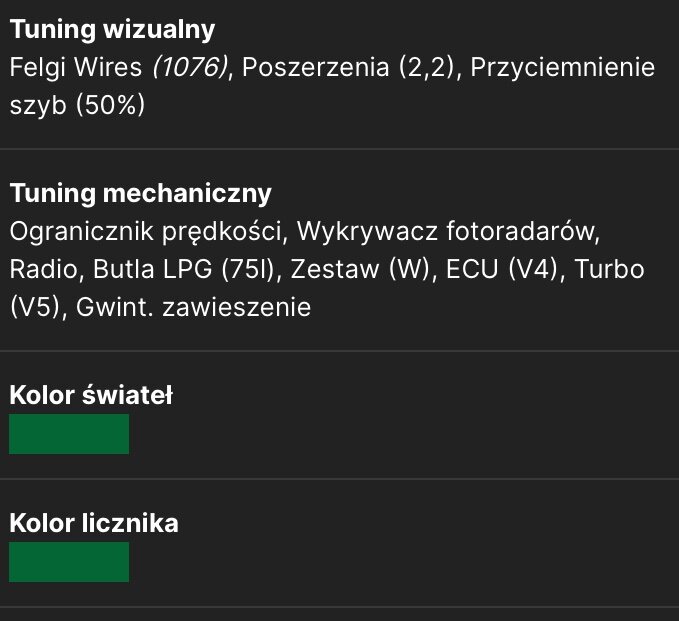Click Wykrywacz fotoradarów entry
Viewport: 679px width, 621px height.
click(446, 231)
